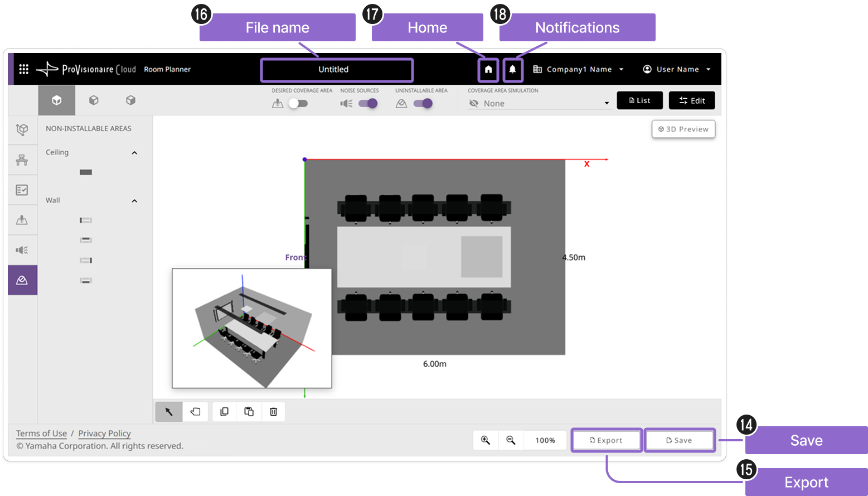Open the Privacy Policy link
Viewport: 868px width, 496px height.
click(104, 434)
